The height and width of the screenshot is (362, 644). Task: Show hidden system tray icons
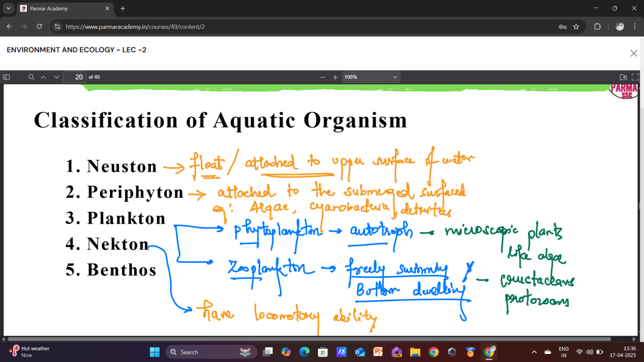coord(533,352)
